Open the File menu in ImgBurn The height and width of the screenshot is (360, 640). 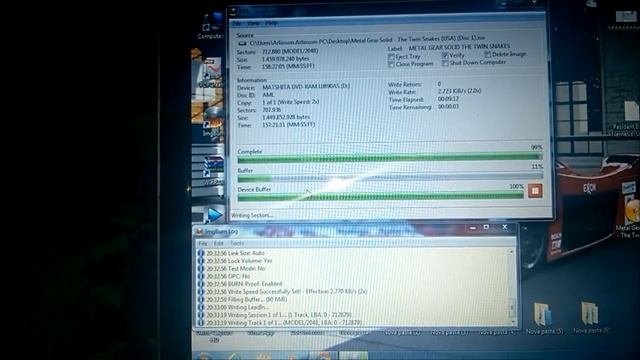pos(237,23)
